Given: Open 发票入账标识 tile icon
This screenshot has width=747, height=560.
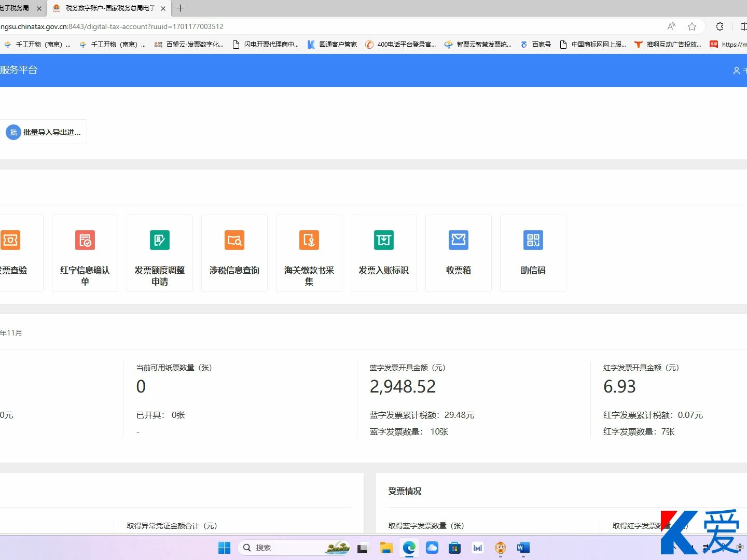Looking at the screenshot, I should click(x=384, y=240).
